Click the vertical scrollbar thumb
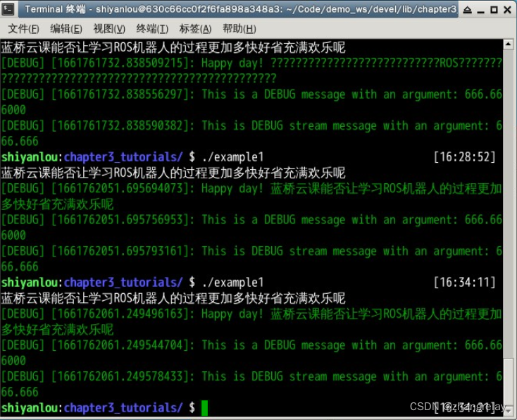This screenshot has width=517, height=420. click(x=509, y=382)
